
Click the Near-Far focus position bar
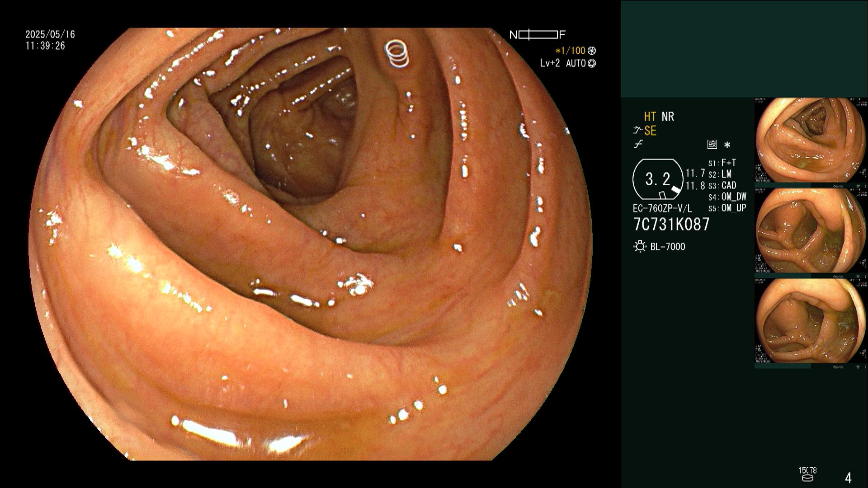538,35
